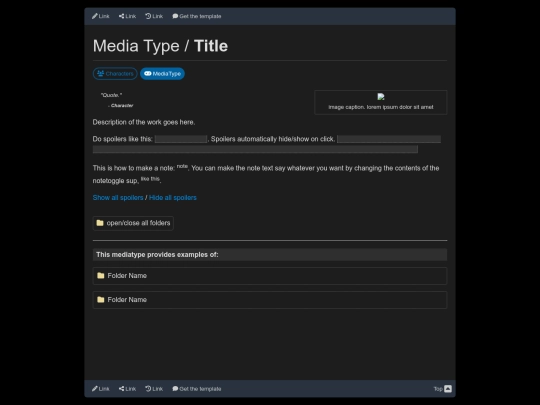The image size is (540, 405).
Task: Expand the second Folder Name row
Action: click(x=270, y=300)
